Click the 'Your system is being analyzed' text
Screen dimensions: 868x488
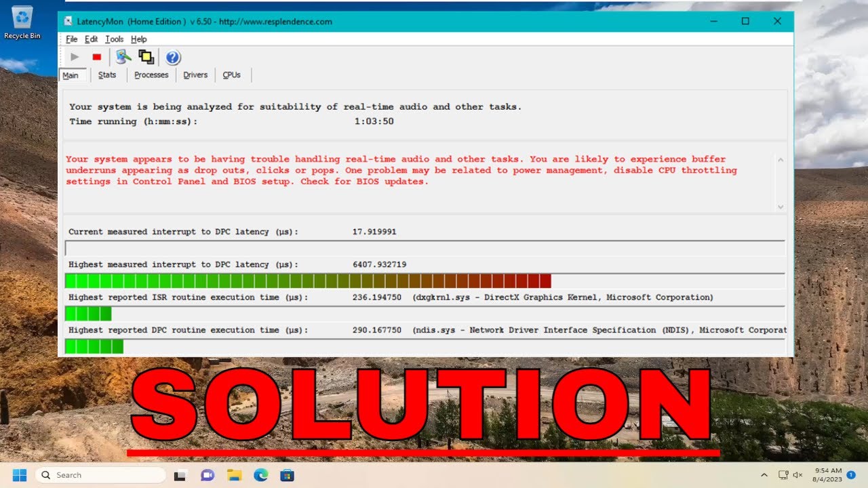point(295,107)
